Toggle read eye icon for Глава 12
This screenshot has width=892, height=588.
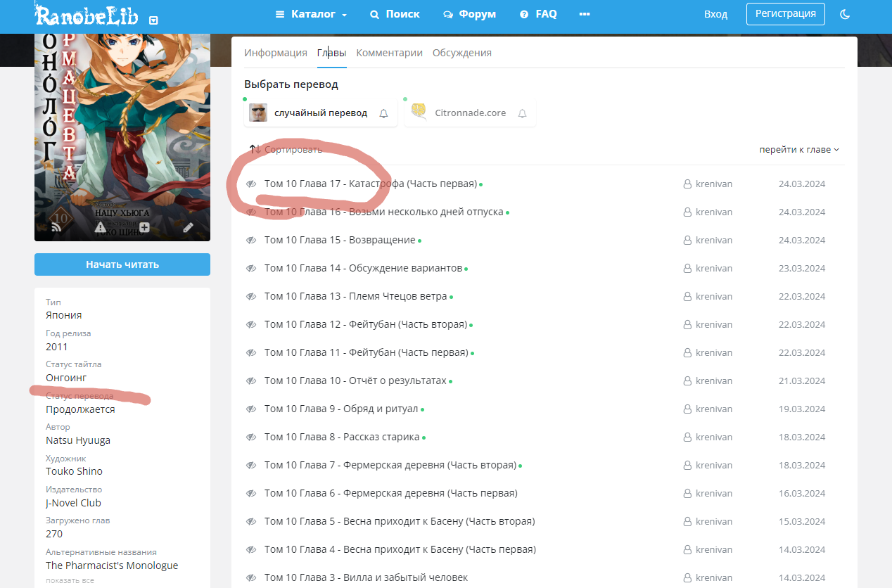(x=250, y=324)
